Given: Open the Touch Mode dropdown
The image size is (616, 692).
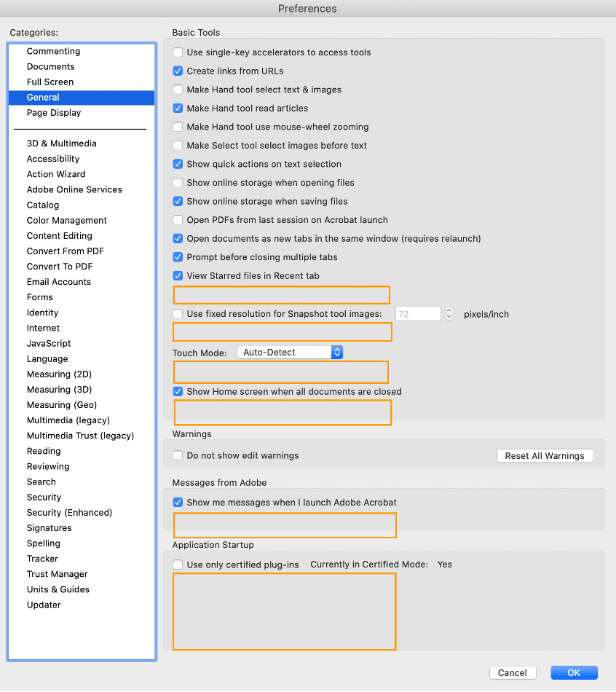Looking at the screenshot, I should [290, 352].
